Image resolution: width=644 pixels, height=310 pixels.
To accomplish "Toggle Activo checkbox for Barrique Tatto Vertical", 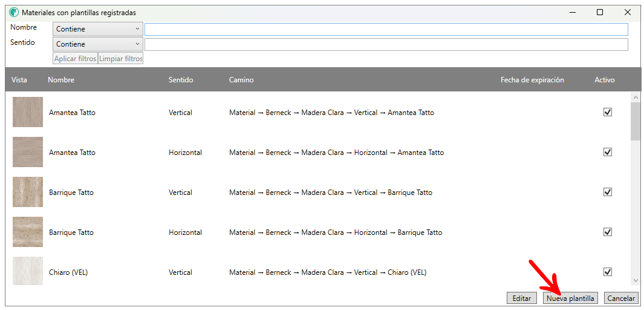I will click(608, 192).
